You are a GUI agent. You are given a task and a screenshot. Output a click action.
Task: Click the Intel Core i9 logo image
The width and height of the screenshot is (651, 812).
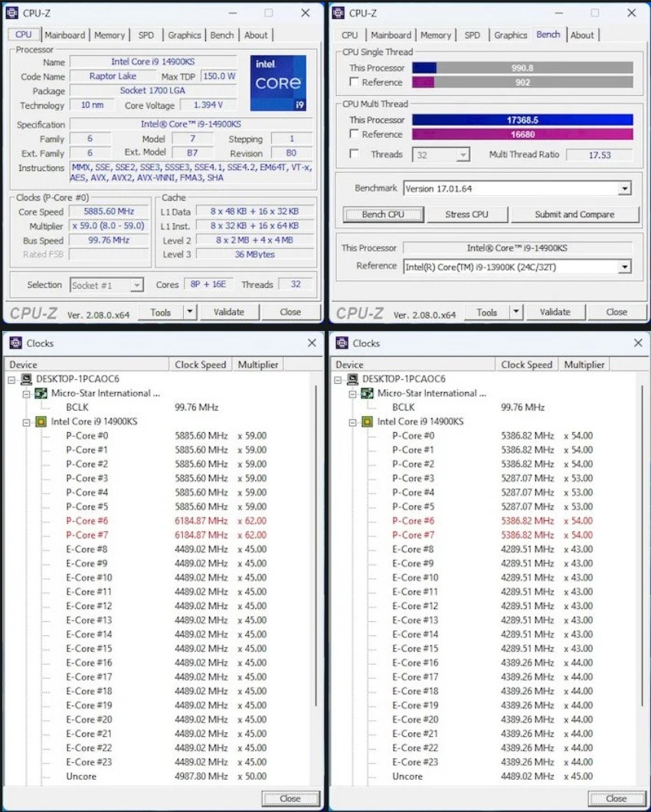pyautogui.click(x=279, y=83)
